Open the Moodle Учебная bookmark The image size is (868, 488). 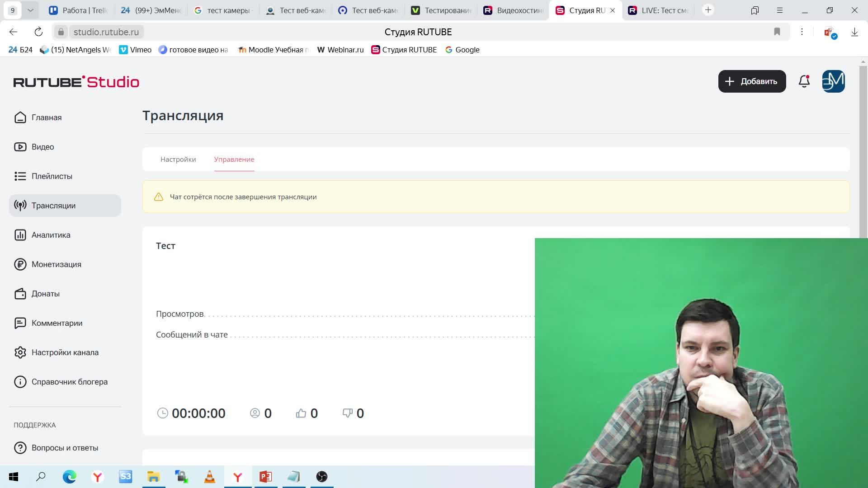tap(274, 50)
